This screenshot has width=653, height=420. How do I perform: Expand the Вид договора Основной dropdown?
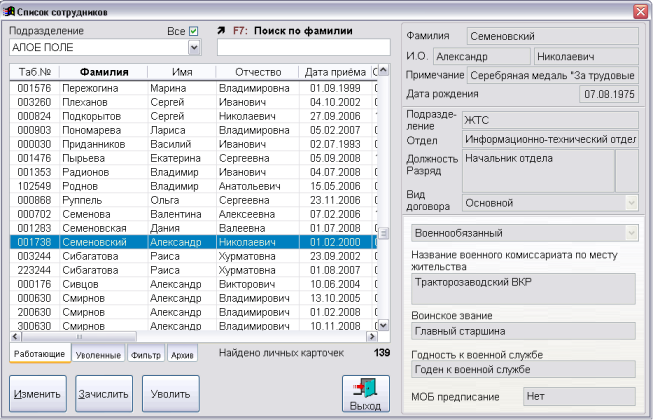click(631, 203)
